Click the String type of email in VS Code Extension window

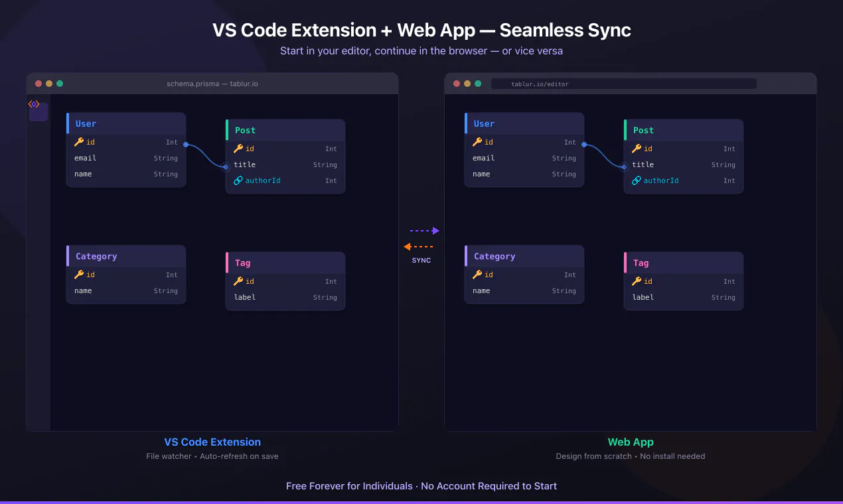[x=166, y=158]
